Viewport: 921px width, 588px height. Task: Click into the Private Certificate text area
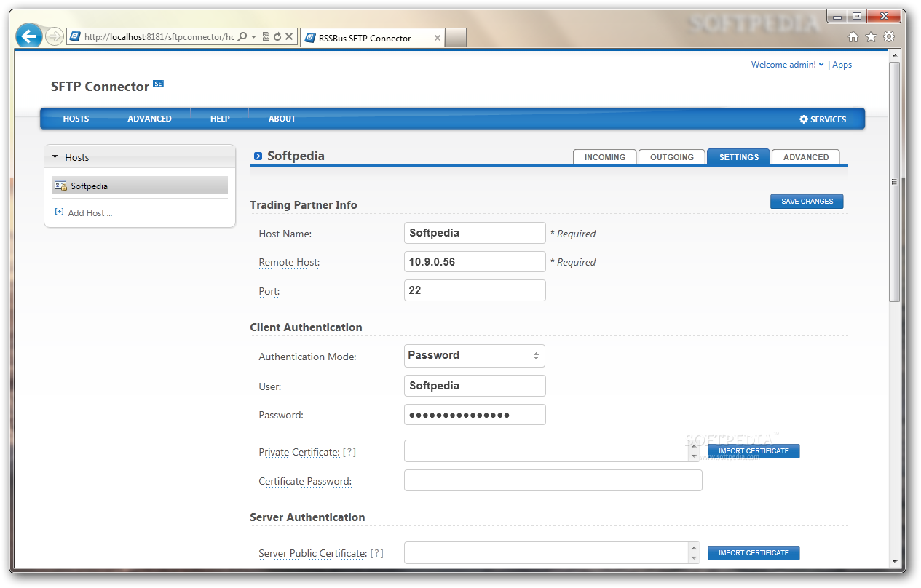546,451
